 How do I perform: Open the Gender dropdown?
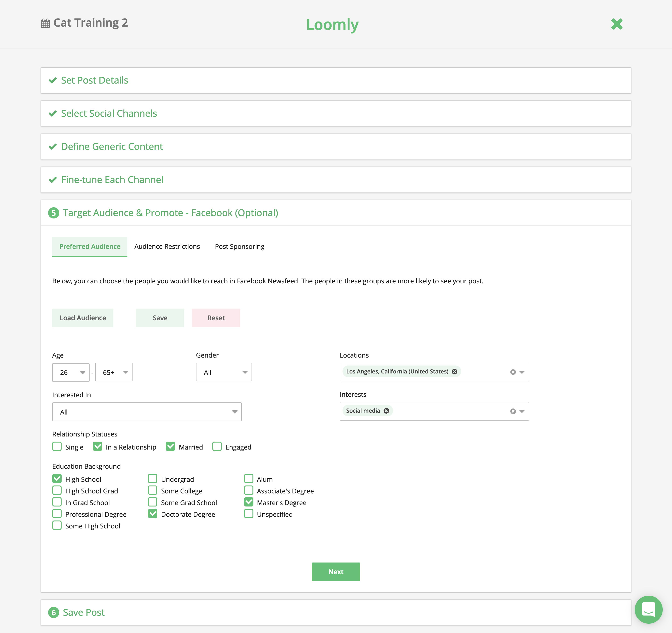(224, 372)
